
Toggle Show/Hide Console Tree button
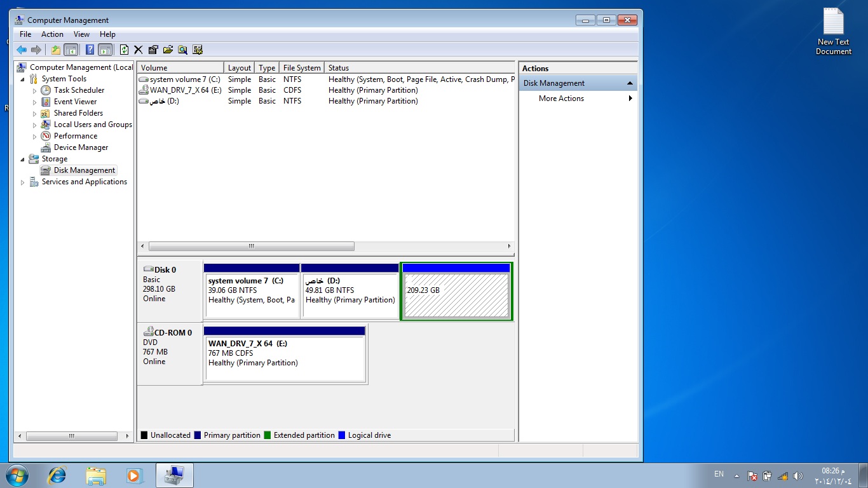71,50
